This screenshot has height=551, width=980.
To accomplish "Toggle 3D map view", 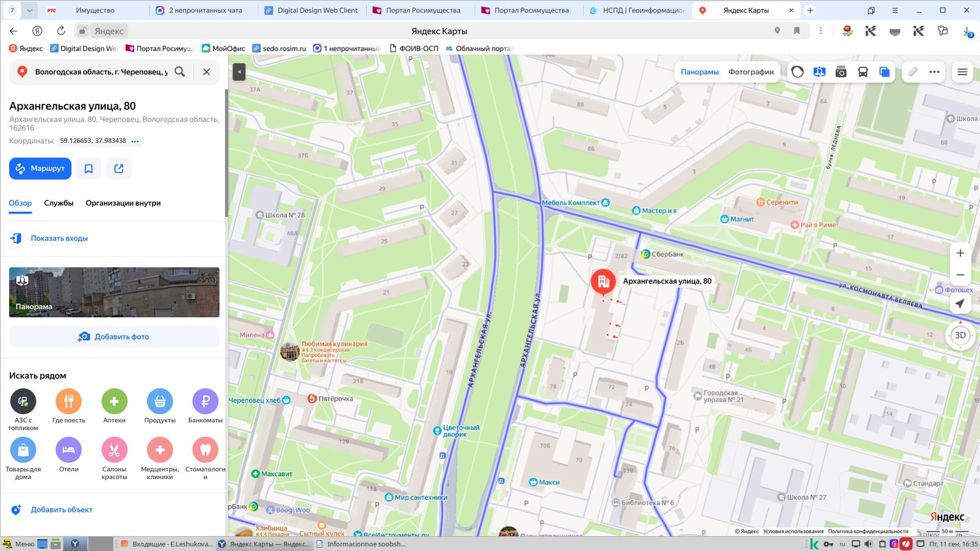I will (x=960, y=336).
